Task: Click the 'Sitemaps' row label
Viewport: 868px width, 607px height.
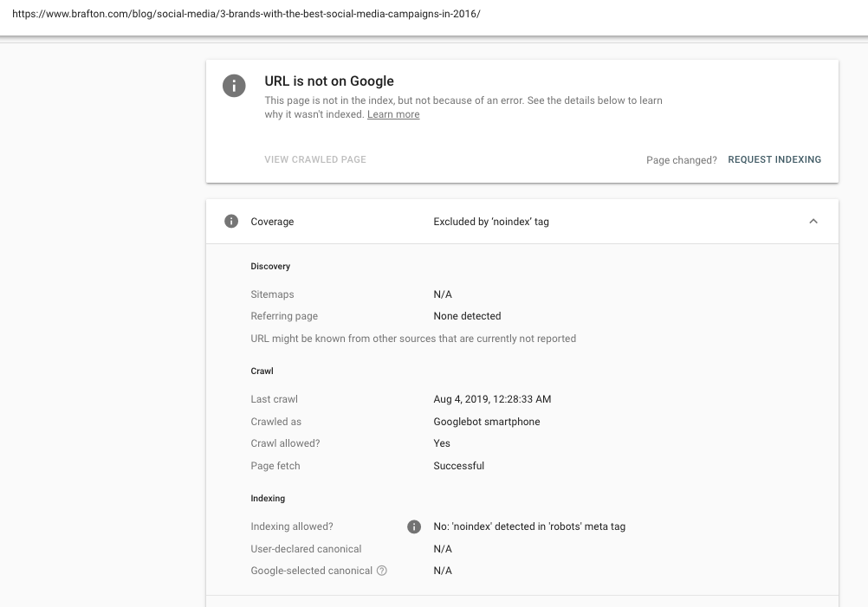Action: pyautogui.click(x=272, y=294)
